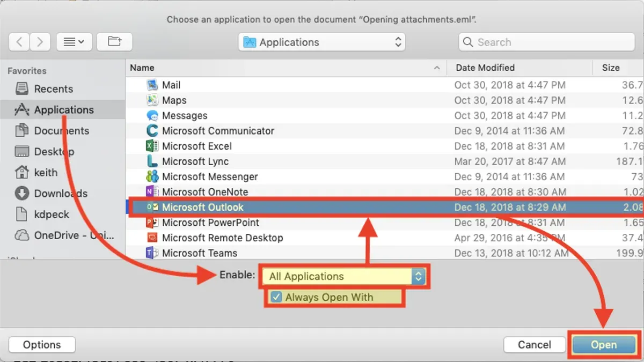
Task: Click the Apr 29, 2016 date of Remote Desktop
Action: pyautogui.click(x=510, y=238)
